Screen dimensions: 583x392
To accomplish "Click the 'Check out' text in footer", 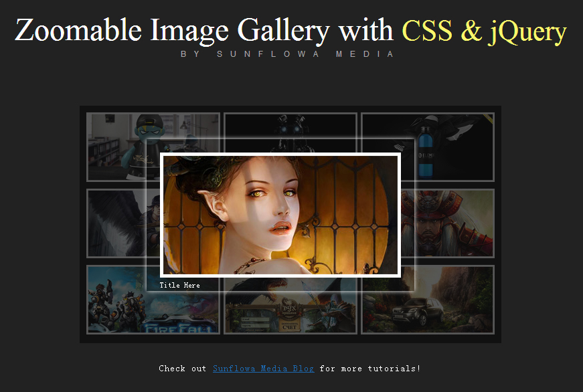I will [182, 368].
